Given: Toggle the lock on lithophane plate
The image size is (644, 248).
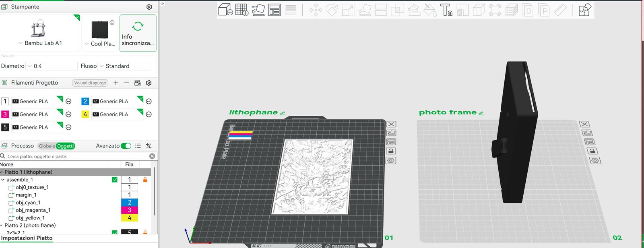Looking at the screenshot, I should tap(391, 151).
